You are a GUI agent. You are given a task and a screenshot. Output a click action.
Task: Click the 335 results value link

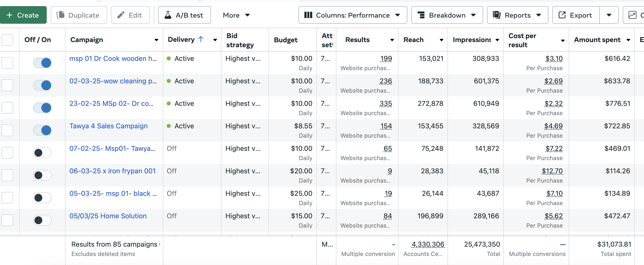pos(386,103)
